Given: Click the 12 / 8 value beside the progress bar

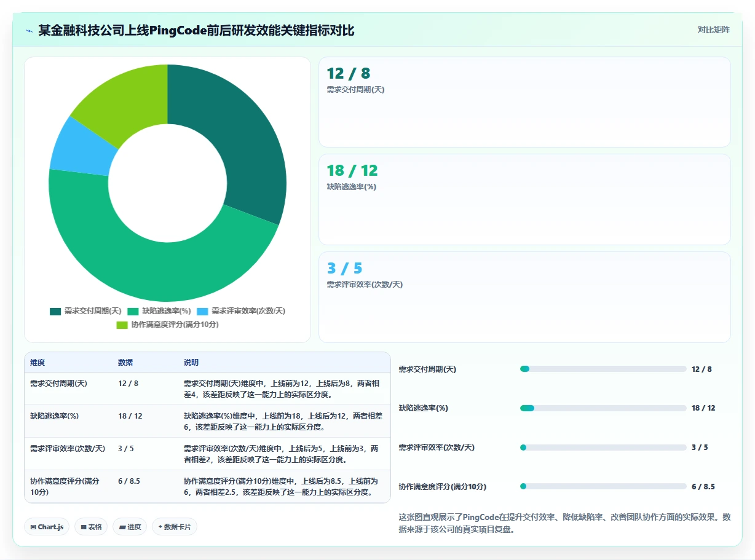Looking at the screenshot, I should [x=702, y=369].
